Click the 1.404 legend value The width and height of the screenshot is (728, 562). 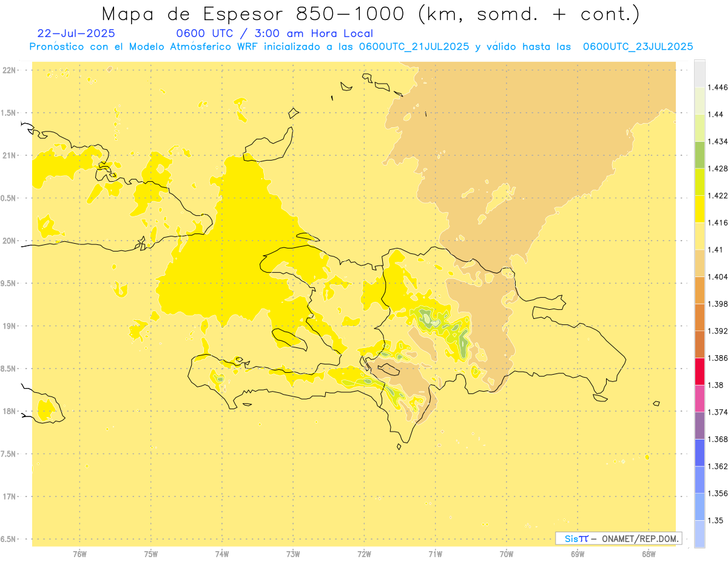718,277
